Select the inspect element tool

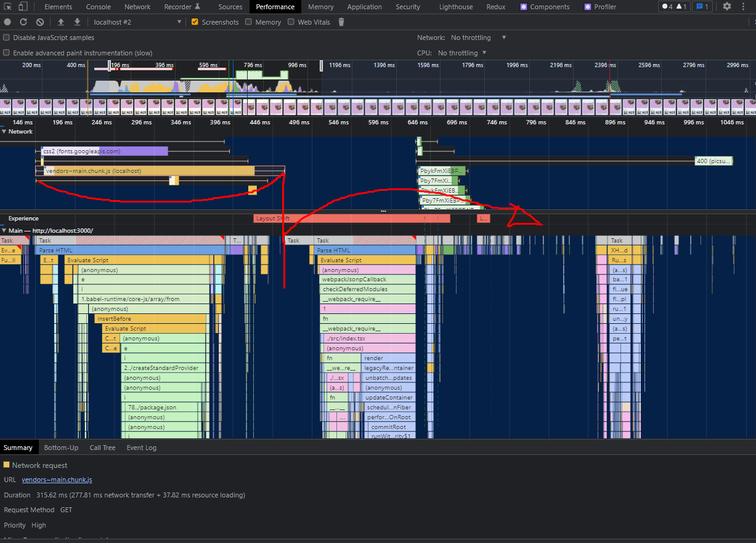pyautogui.click(x=7, y=7)
